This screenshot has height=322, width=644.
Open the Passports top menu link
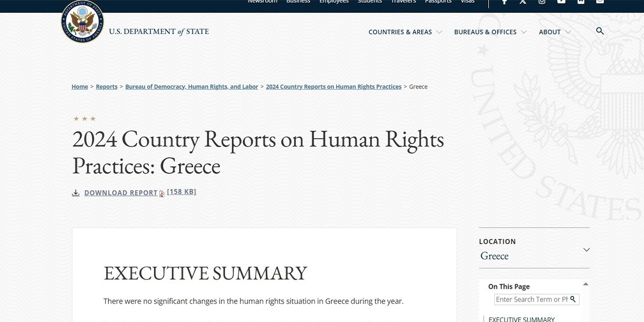[x=438, y=2]
